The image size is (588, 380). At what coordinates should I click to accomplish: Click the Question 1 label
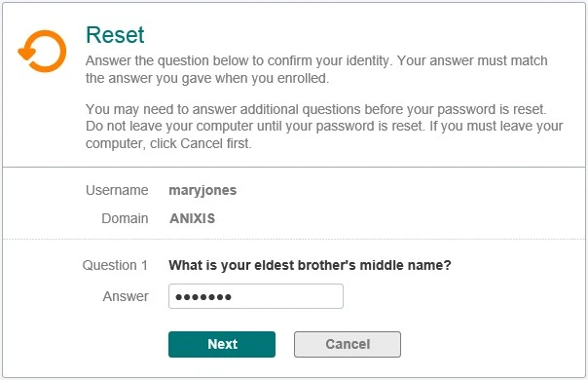pos(115,265)
